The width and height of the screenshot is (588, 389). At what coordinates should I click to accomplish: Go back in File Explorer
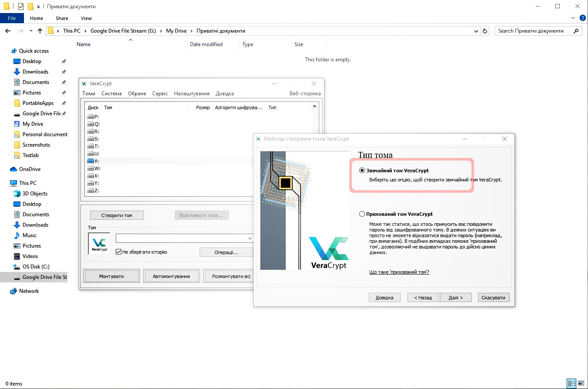click(x=8, y=31)
